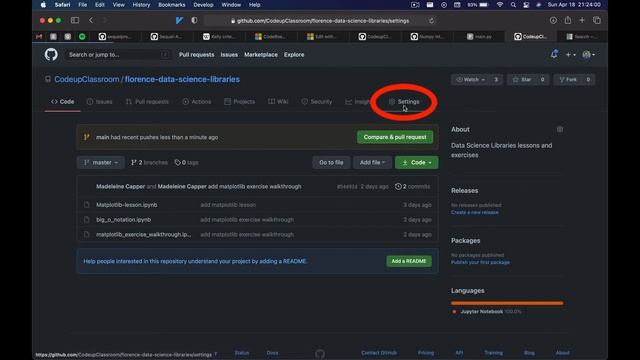Open the Actions repository tab
640x360 pixels.
click(x=197, y=102)
